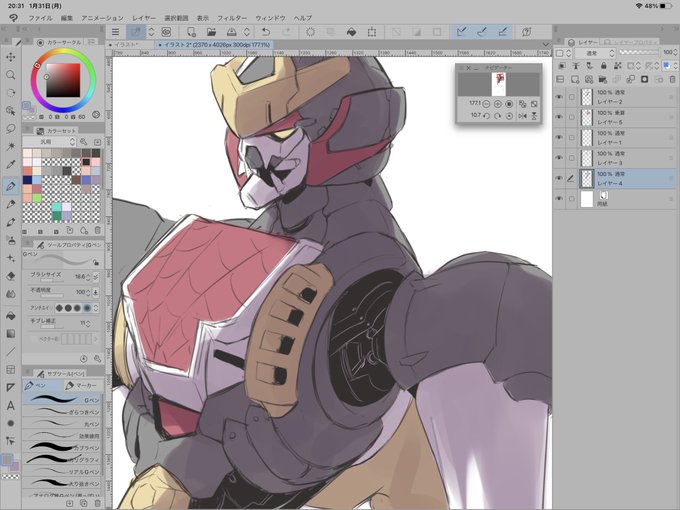680x510 pixels.
Task: Hide レイヤー 1 with its eye icon
Action: tap(559, 137)
